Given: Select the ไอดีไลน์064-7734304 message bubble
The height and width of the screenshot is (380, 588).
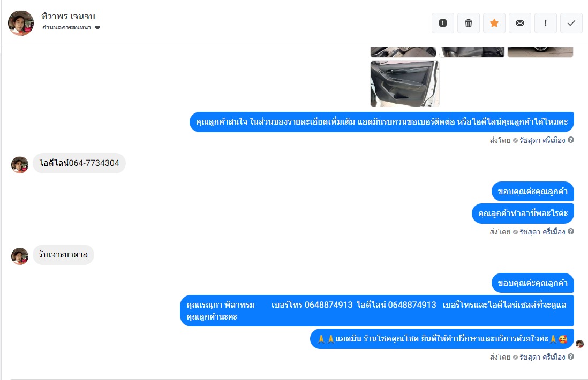Looking at the screenshot, I should click(x=79, y=163).
